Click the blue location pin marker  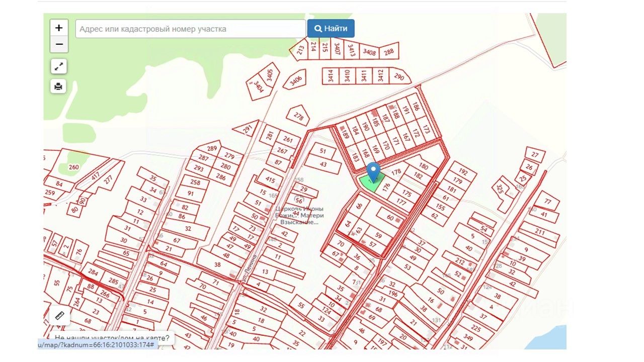tap(373, 172)
